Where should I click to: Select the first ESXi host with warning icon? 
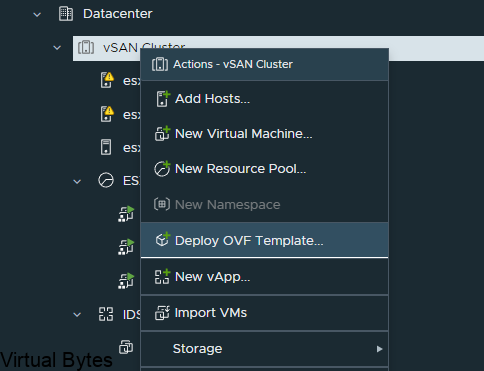click(x=107, y=80)
